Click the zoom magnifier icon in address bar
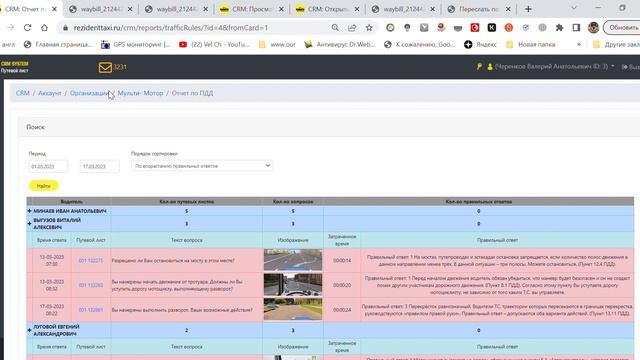640x360 pixels. point(335,28)
